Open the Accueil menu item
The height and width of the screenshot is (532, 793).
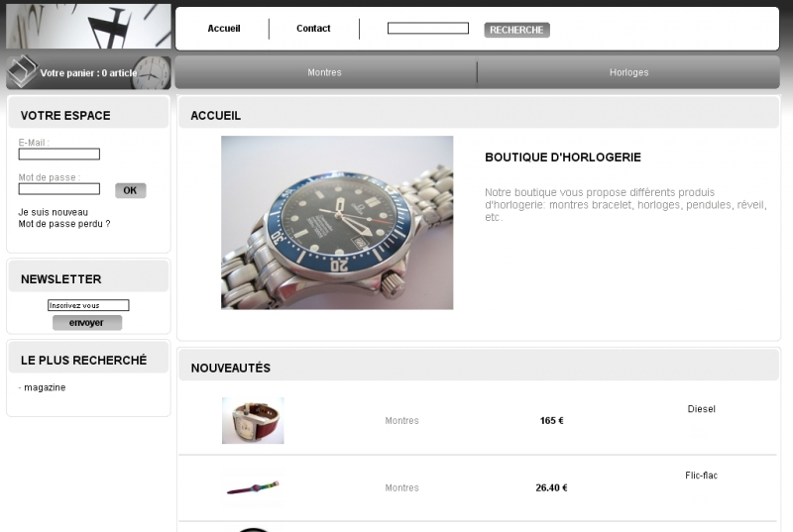point(224,29)
